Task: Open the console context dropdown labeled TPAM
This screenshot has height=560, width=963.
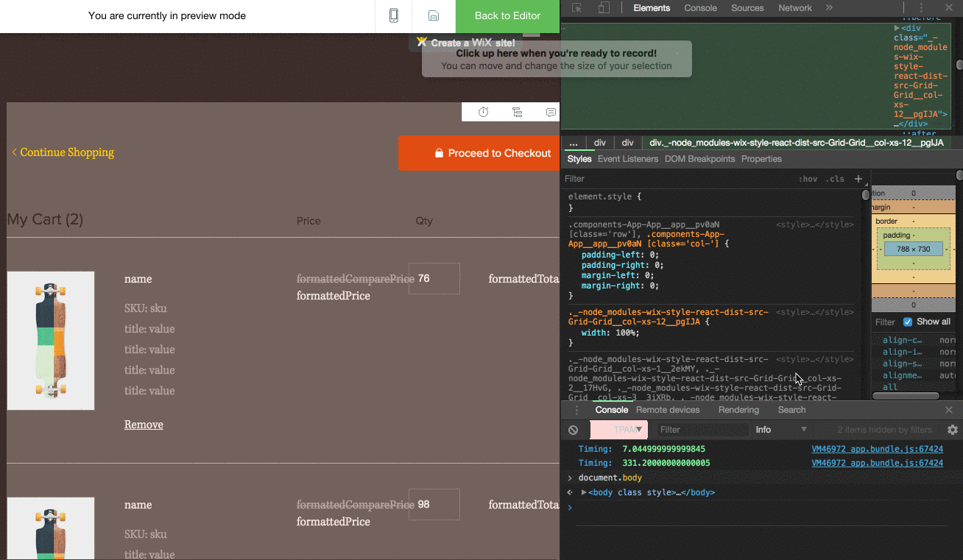Action: click(618, 430)
